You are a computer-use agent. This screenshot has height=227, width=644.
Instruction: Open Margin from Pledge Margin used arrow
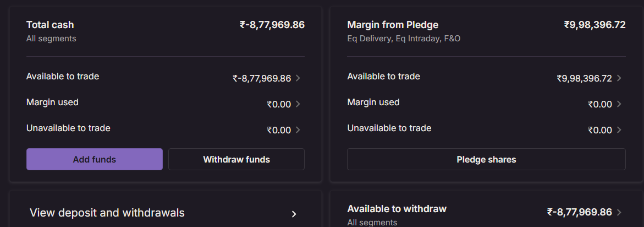[x=619, y=104]
